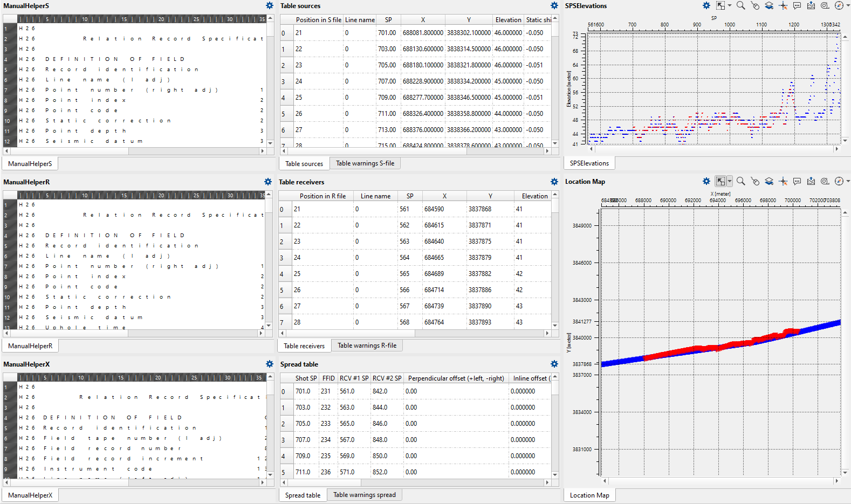Open compass orientation dropdown arrow in Location Map
This screenshot has width=851, height=504.
point(848,182)
